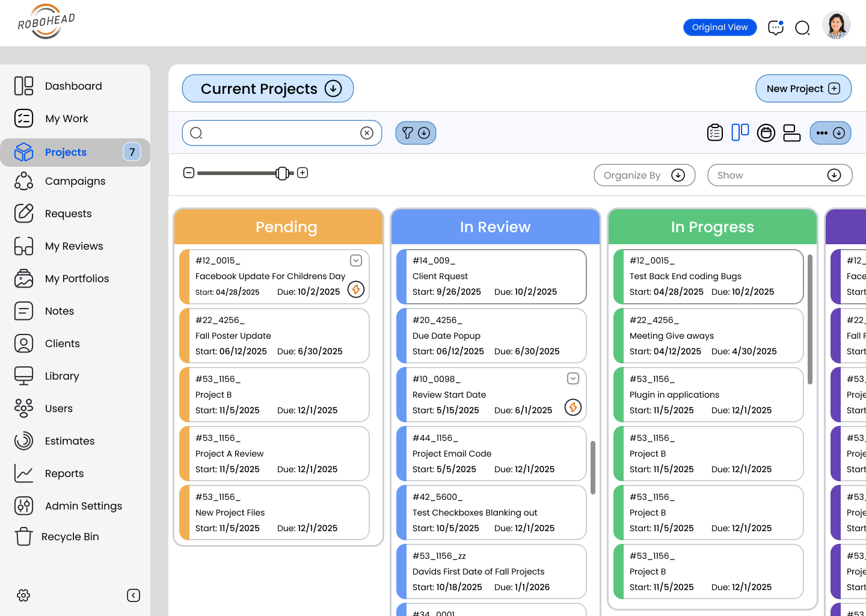Open the chat messages icon in header
Image resolution: width=866 pixels, height=616 pixels.
tap(776, 27)
